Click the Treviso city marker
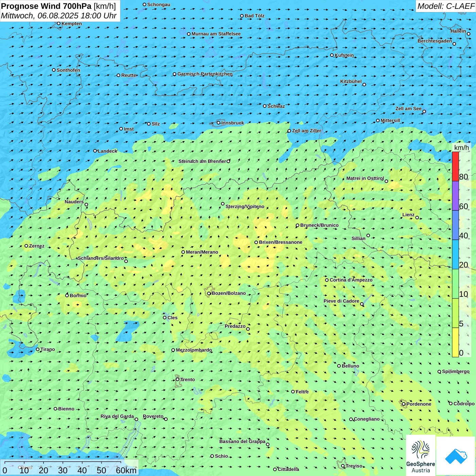 point(343,466)
